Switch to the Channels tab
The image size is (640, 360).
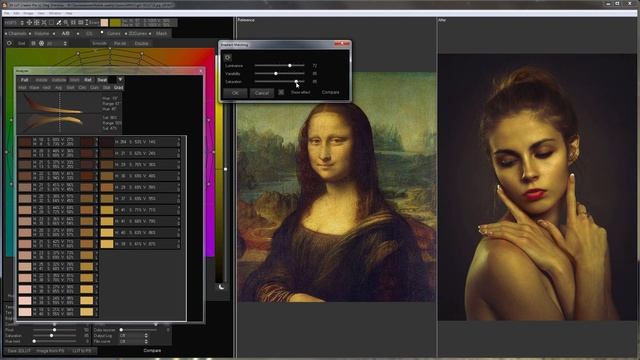[x=17, y=33]
